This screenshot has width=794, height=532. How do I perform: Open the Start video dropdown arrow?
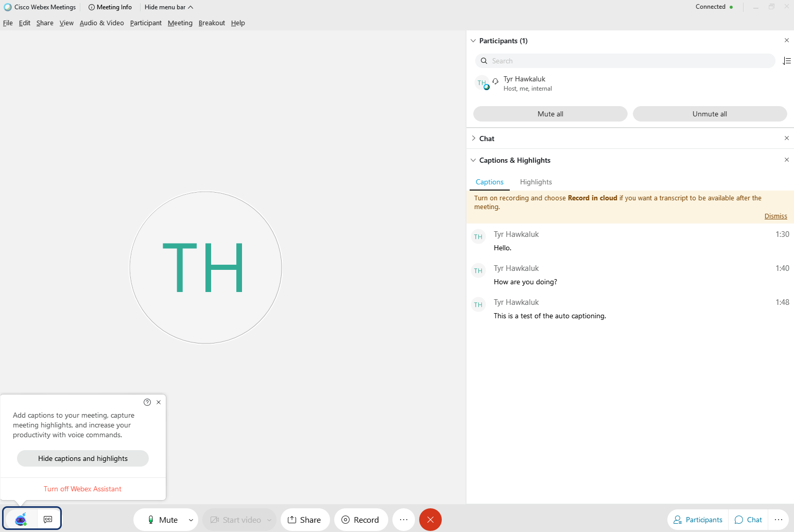[x=270, y=519]
